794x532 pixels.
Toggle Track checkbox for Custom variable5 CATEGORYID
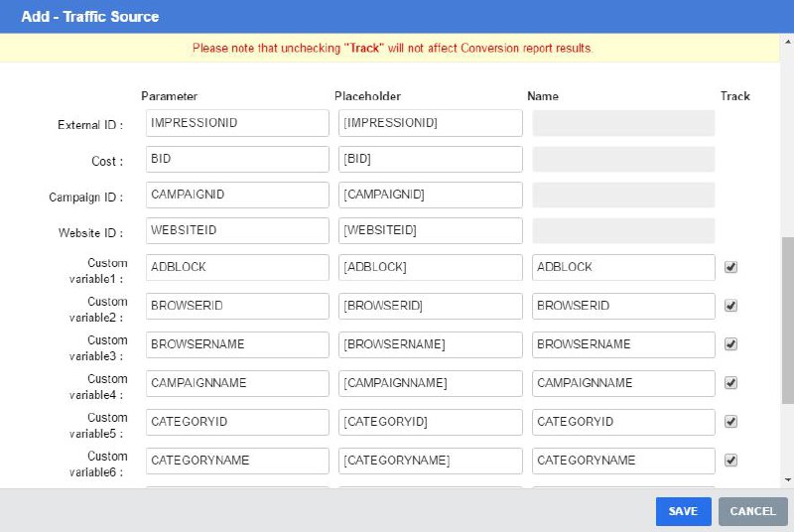(731, 422)
